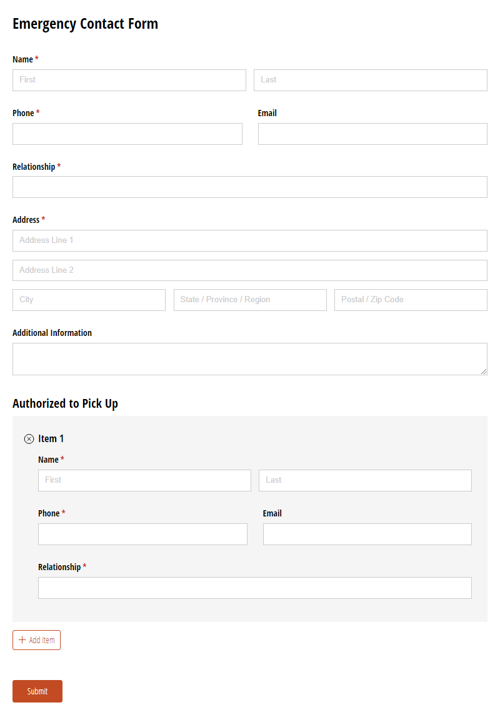Click the Address Line 1 field
The width and height of the screenshot is (500, 715).
(x=250, y=240)
